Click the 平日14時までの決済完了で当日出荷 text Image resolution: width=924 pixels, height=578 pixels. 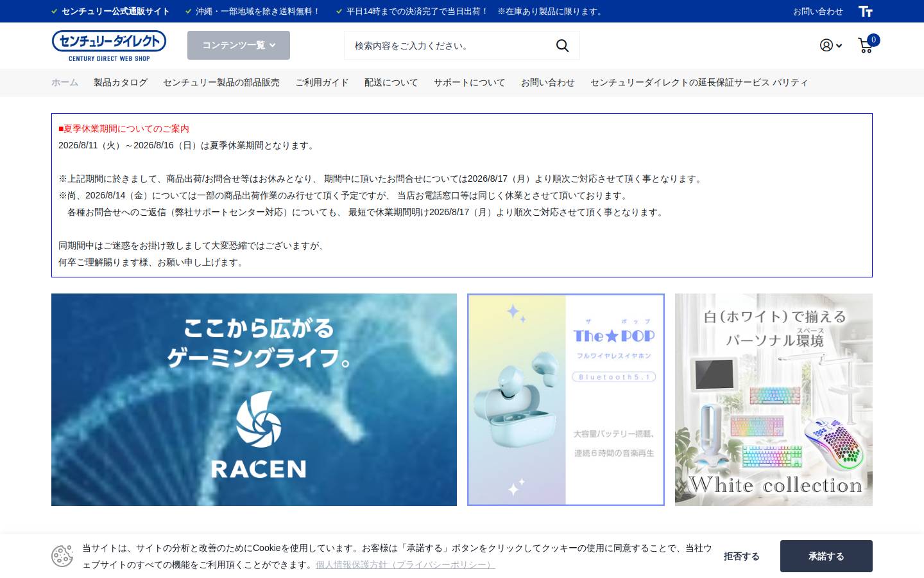pos(418,11)
